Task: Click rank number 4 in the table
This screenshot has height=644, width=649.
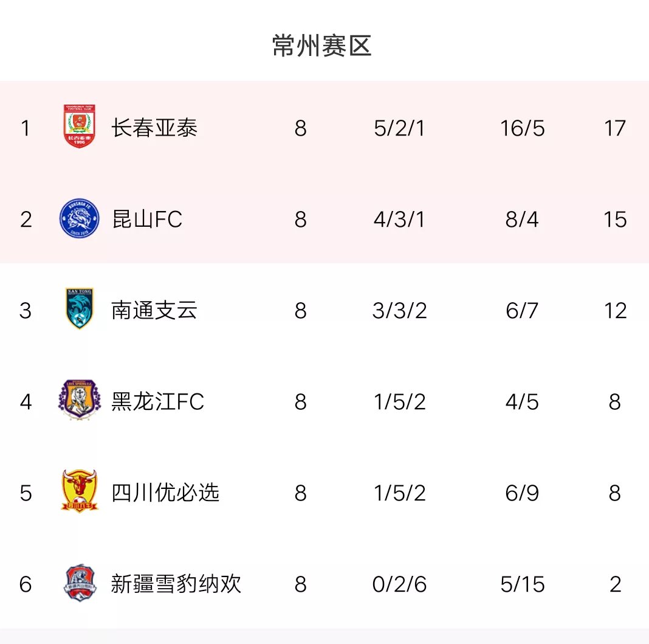Action: (26, 402)
